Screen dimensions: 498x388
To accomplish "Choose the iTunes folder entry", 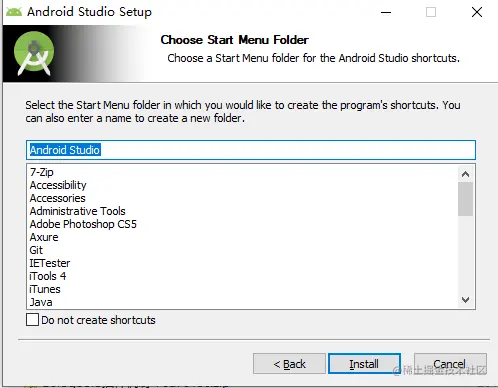I will [45, 289].
